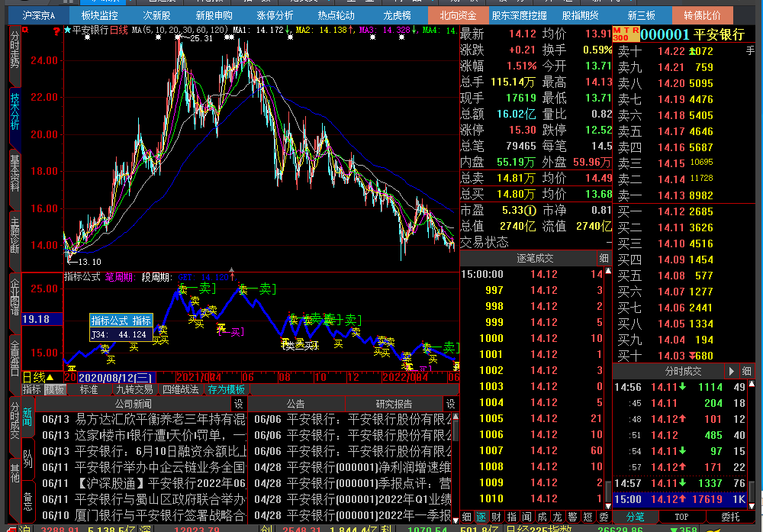Click the 19.18 price marker on axis

tap(42, 319)
